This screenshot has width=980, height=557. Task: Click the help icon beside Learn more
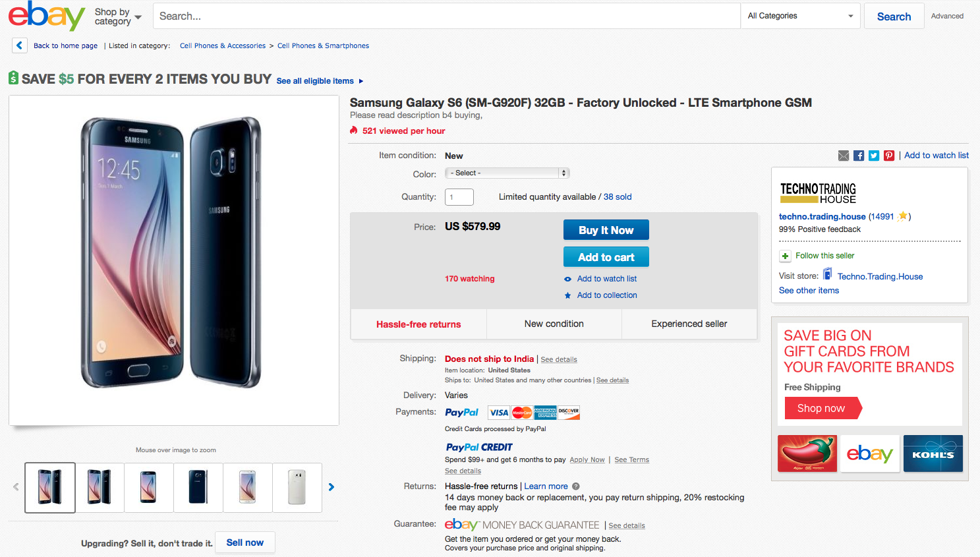(x=576, y=486)
